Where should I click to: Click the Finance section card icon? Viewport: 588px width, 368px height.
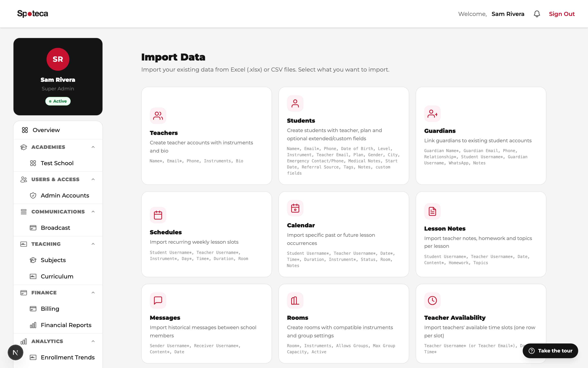(x=23, y=293)
